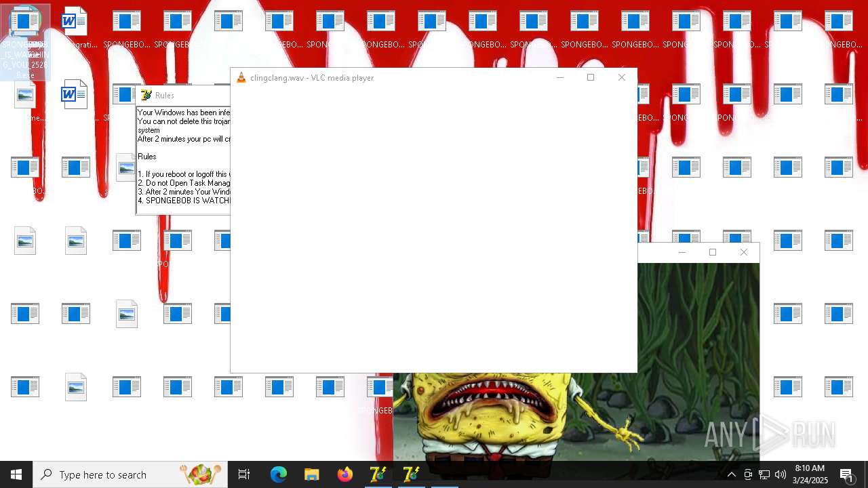
Task: Maximize the SpongeBob picture window
Action: (x=713, y=252)
